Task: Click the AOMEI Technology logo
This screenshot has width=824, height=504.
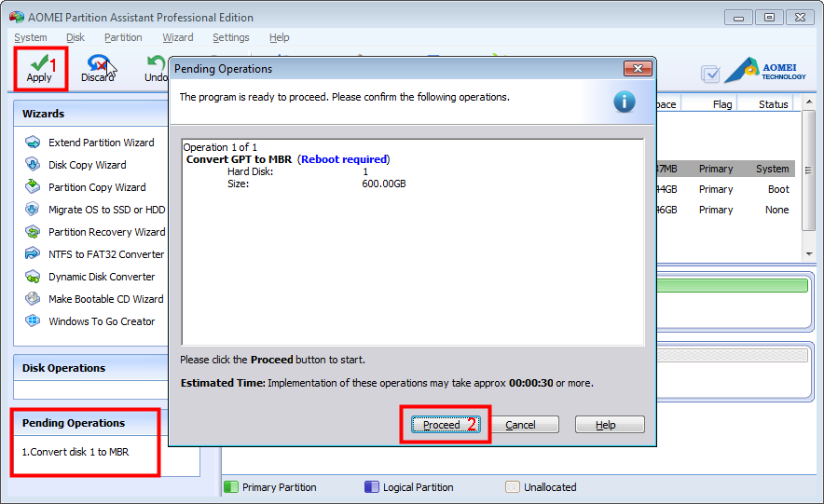Action: (x=765, y=70)
